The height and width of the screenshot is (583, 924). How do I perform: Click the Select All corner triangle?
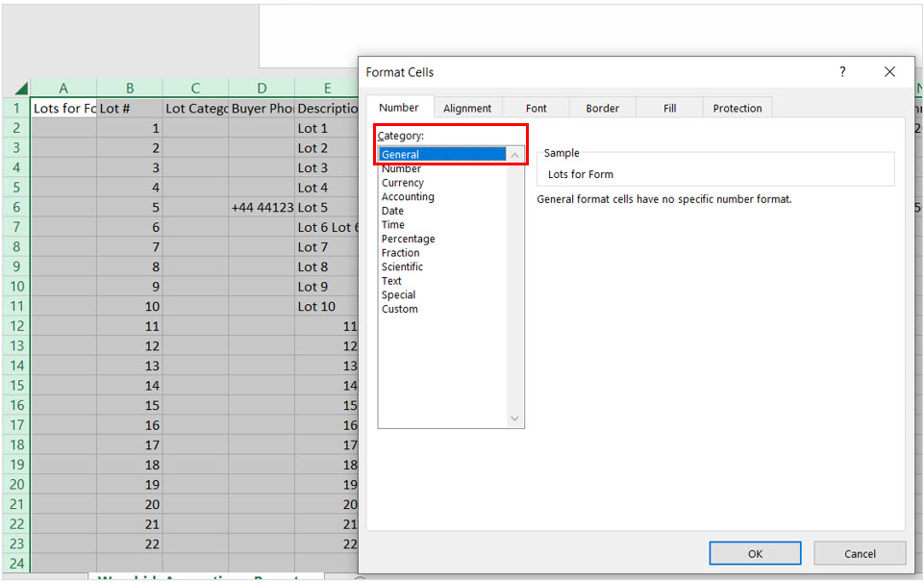[x=21, y=89]
